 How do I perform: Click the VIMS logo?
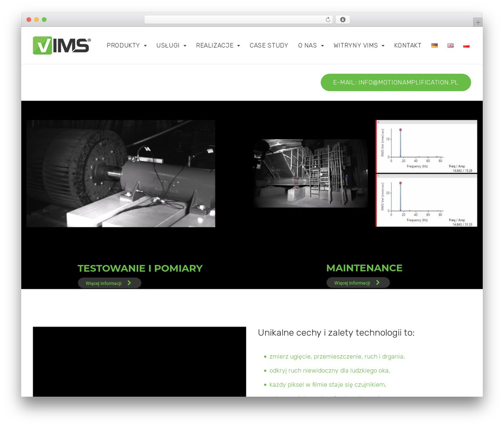tap(62, 45)
